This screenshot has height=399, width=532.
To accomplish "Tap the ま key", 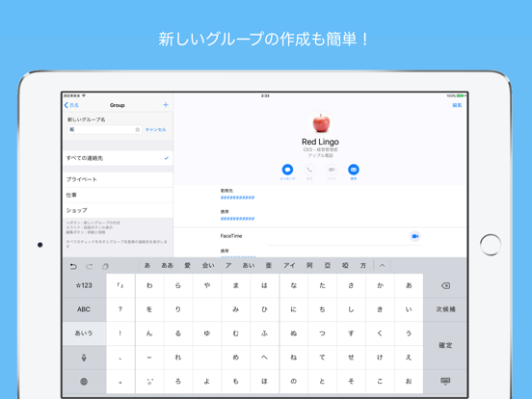I will click(236, 285).
